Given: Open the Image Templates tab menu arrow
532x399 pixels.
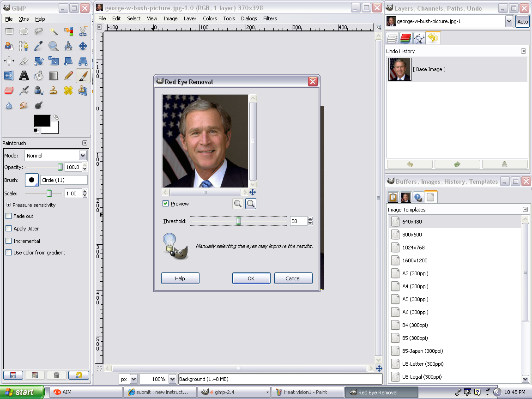Looking at the screenshot, I should click(x=525, y=209).
